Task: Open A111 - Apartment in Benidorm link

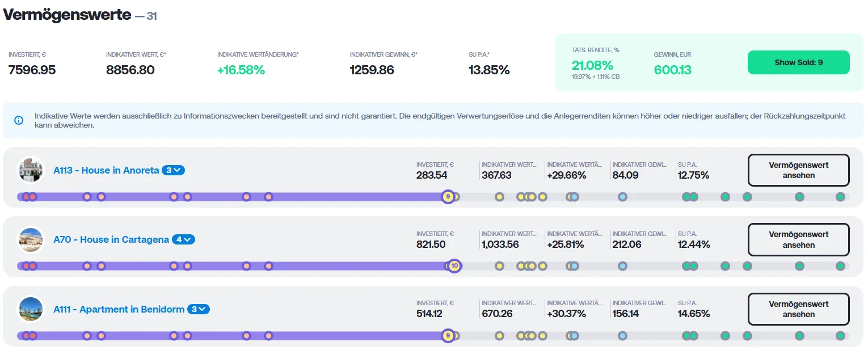Action: (119, 309)
